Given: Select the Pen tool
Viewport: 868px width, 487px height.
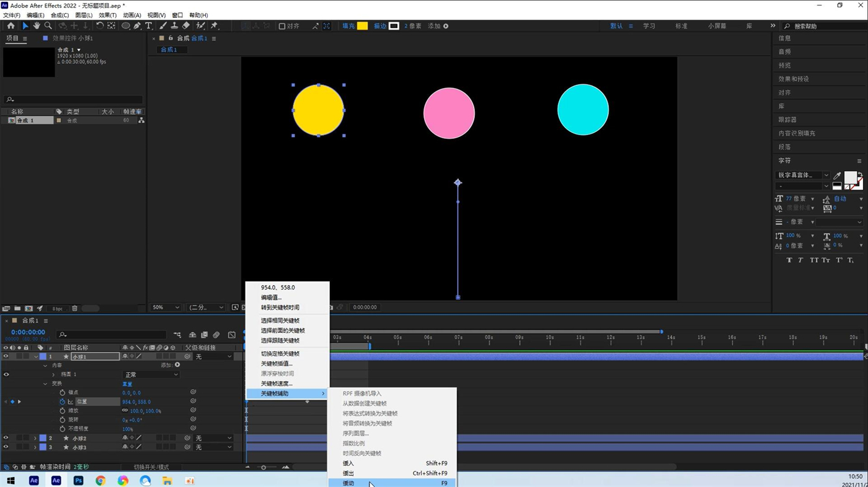Looking at the screenshot, I should coord(137,26).
